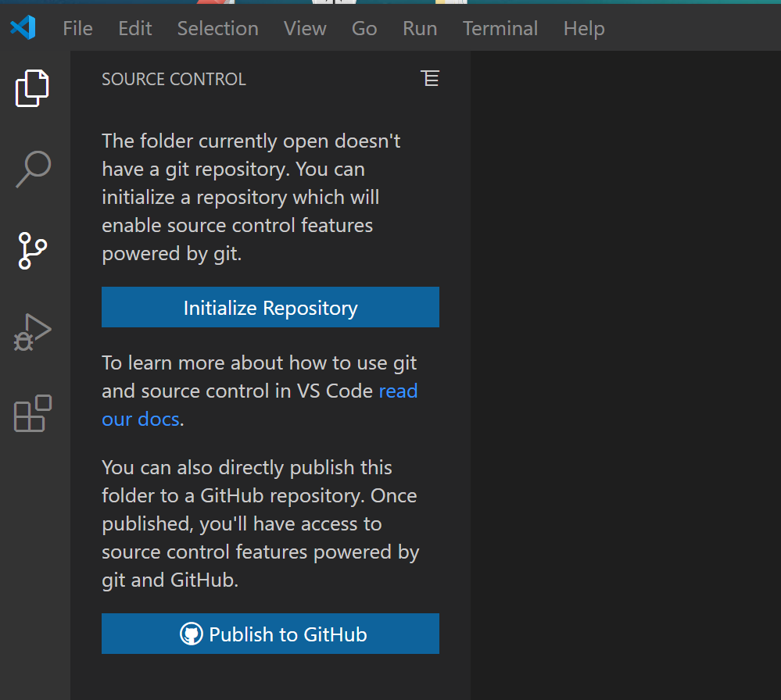Open the File menu
Image resolution: width=781 pixels, height=700 pixels.
click(x=77, y=28)
